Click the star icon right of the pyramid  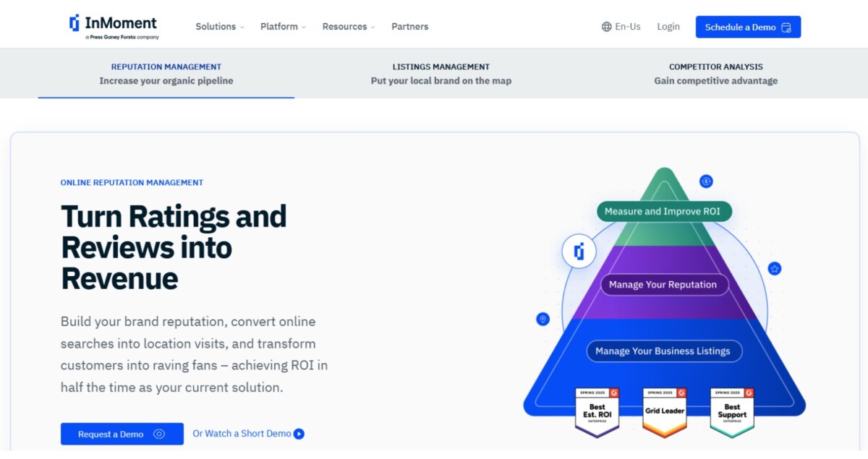775,269
